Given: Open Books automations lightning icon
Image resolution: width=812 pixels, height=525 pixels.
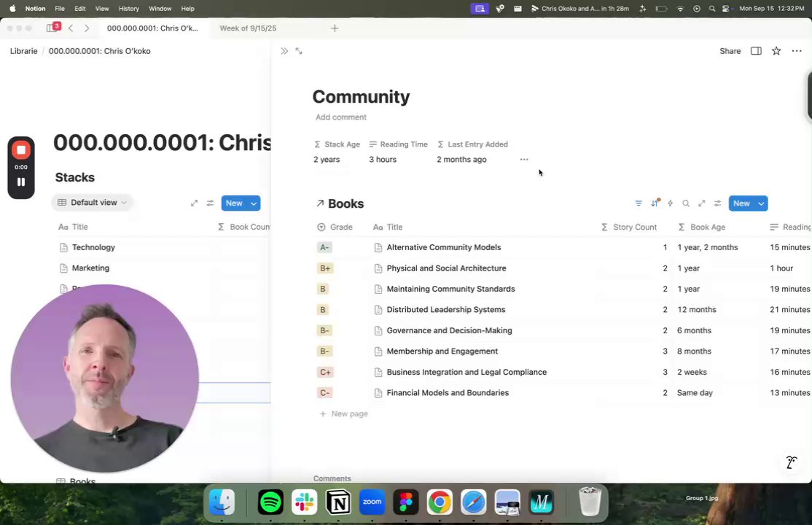Looking at the screenshot, I should pyautogui.click(x=670, y=203).
